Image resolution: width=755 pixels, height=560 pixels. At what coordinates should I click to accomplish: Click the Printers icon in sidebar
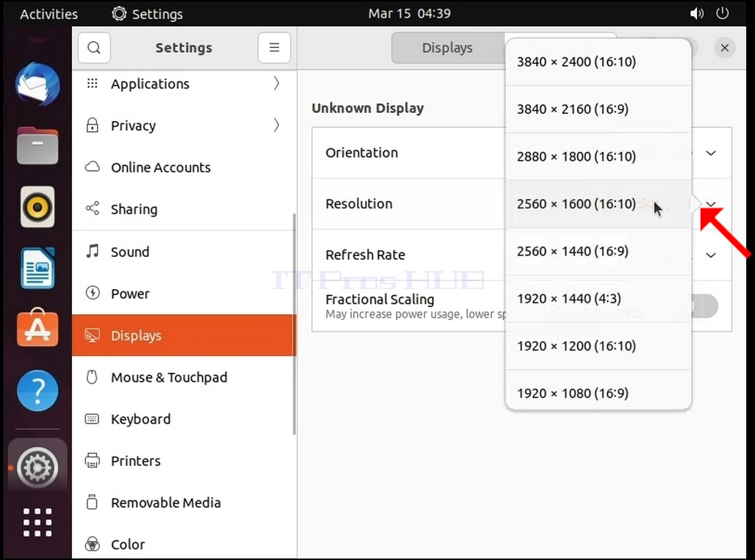pos(92,460)
